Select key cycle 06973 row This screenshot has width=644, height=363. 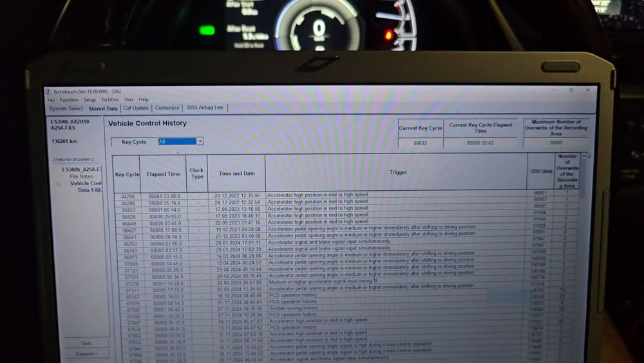(x=346, y=256)
